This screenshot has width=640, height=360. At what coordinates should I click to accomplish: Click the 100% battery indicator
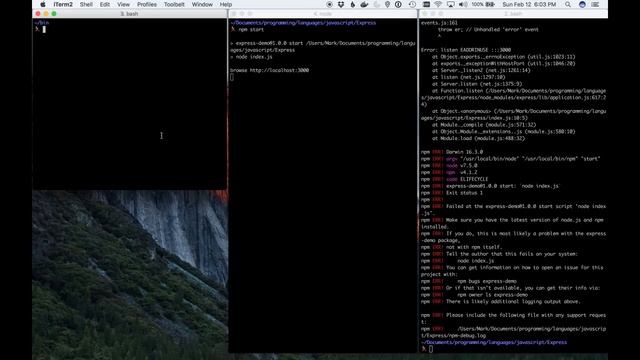click(x=483, y=4)
